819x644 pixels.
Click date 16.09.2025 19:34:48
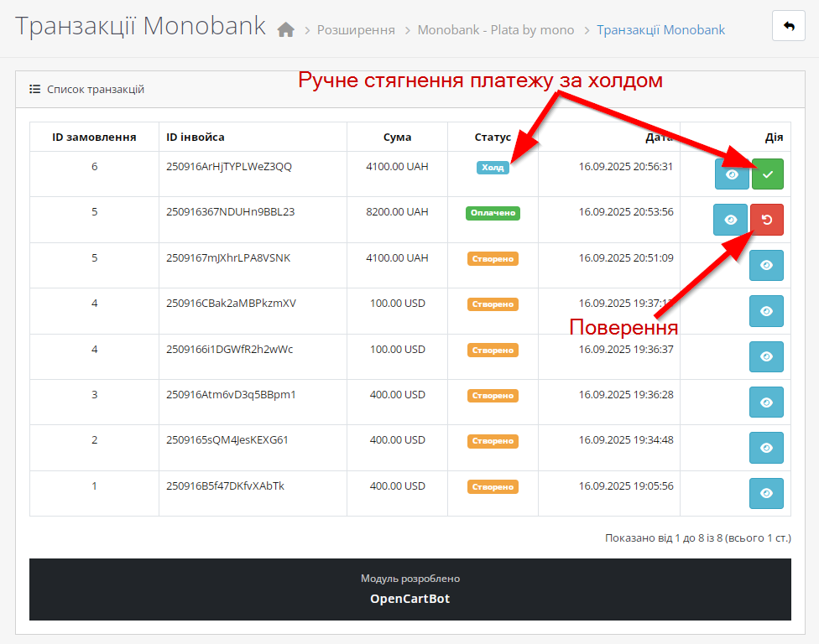point(626,440)
